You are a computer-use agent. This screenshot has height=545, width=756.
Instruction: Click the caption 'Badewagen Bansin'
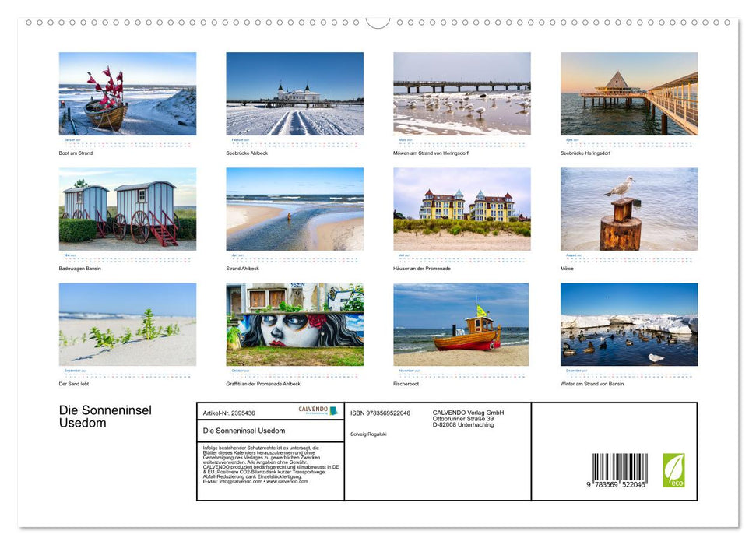tap(80, 269)
